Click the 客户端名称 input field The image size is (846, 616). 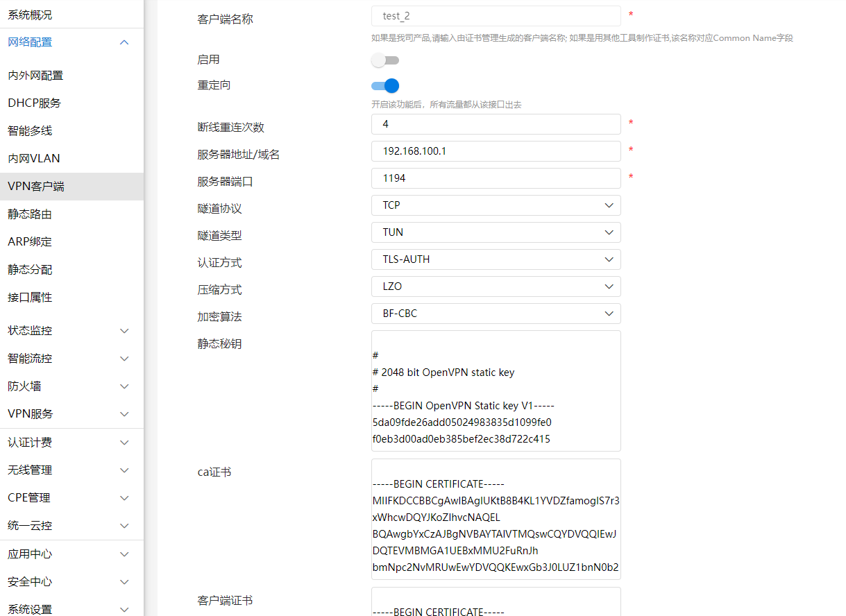pos(496,16)
